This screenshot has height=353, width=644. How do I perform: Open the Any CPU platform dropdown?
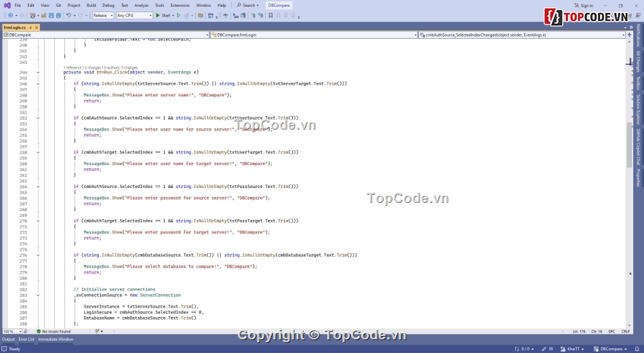[x=134, y=15]
